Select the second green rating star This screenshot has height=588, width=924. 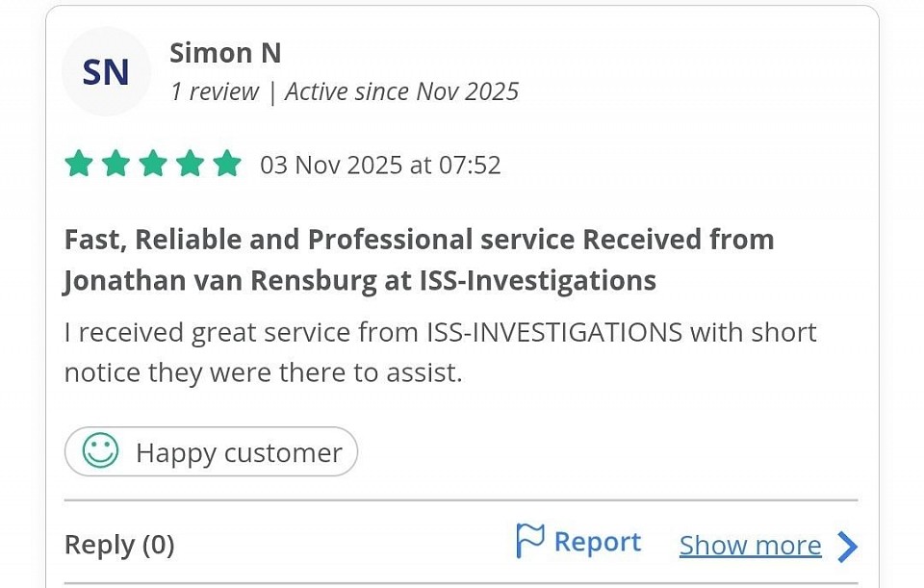(x=115, y=164)
